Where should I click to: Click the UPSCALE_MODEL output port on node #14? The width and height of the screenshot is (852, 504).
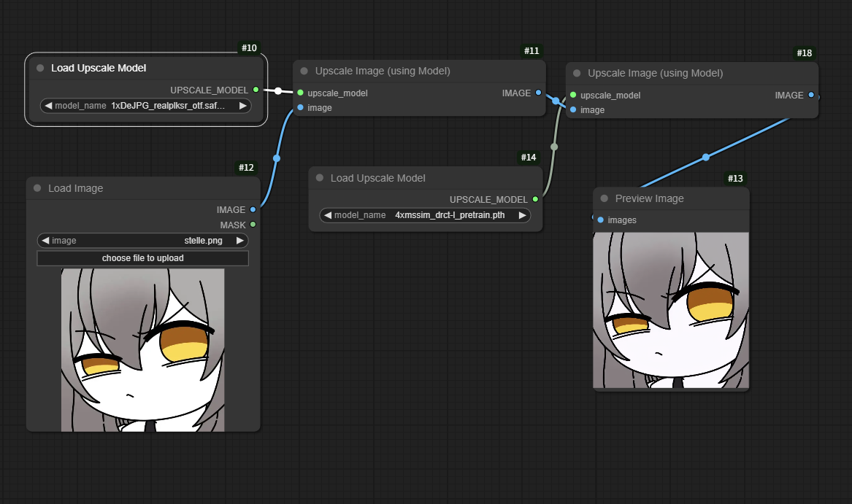point(535,199)
